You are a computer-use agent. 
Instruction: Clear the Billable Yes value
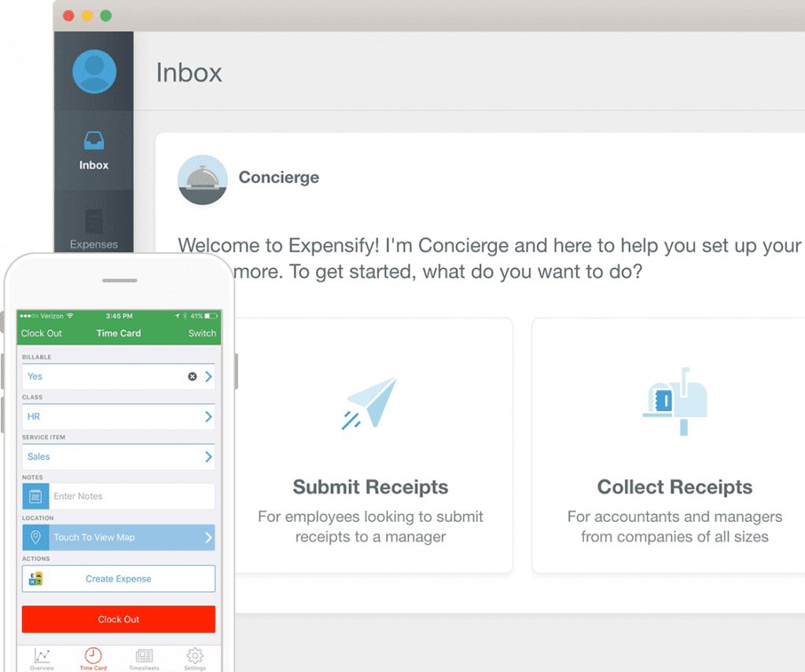(191, 376)
